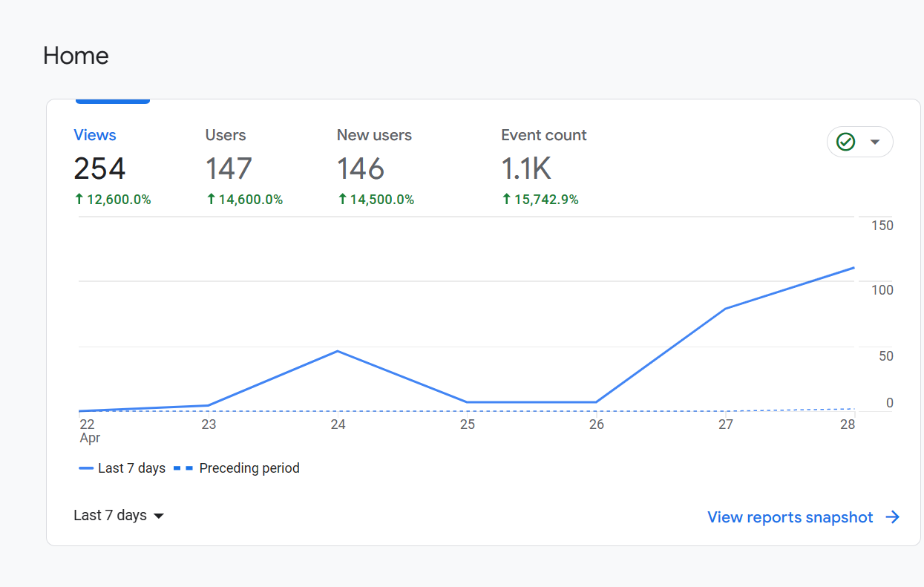Open the Last 7 days date range dropdown
This screenshot has height=587, width=924.
[118, 515]
